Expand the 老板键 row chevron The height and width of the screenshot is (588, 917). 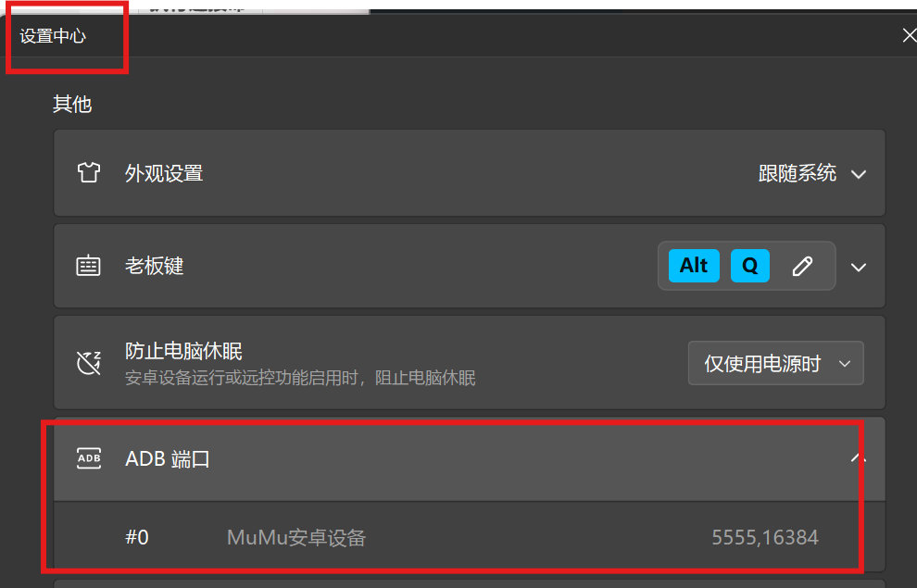click(x=859, y=267)
